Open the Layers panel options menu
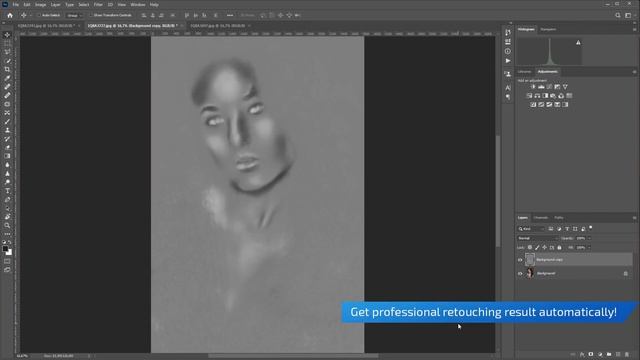This screenshot has width=640, height=360. [x=634, y=218]
